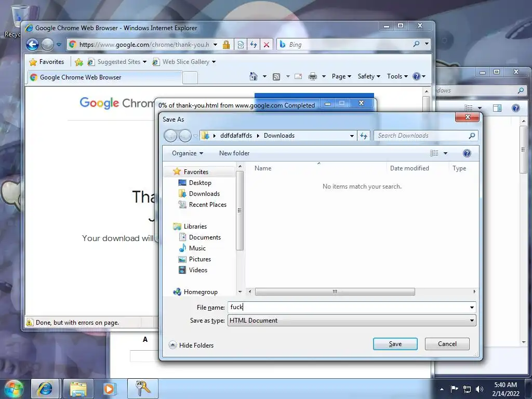
Task: Open the IE address bar dropdown arrow
Action: 215,45
